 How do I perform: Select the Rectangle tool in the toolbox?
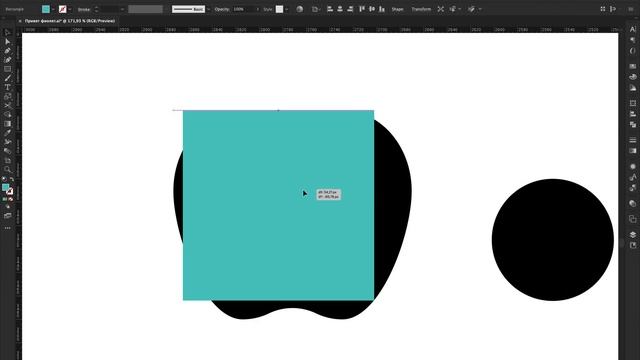point(7,69)
